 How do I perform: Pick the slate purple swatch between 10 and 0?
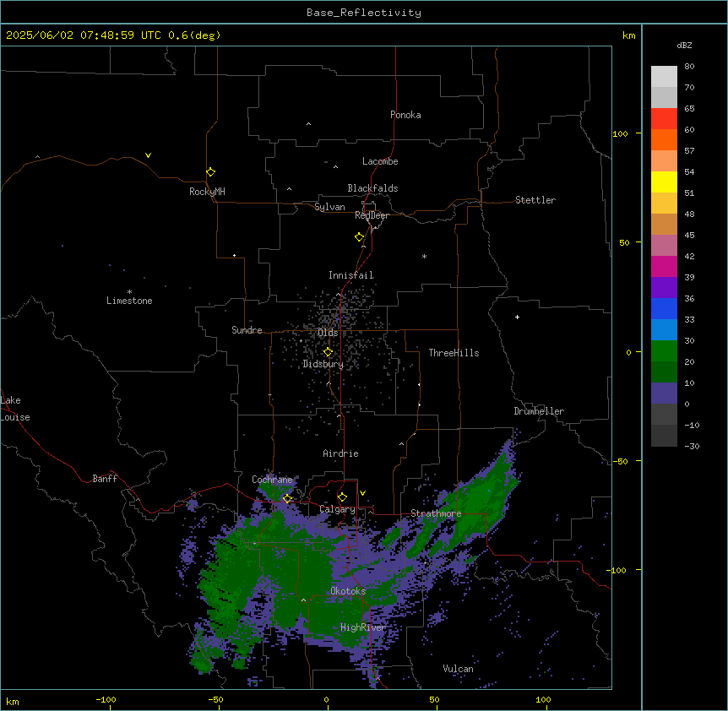tap(664, 393)
